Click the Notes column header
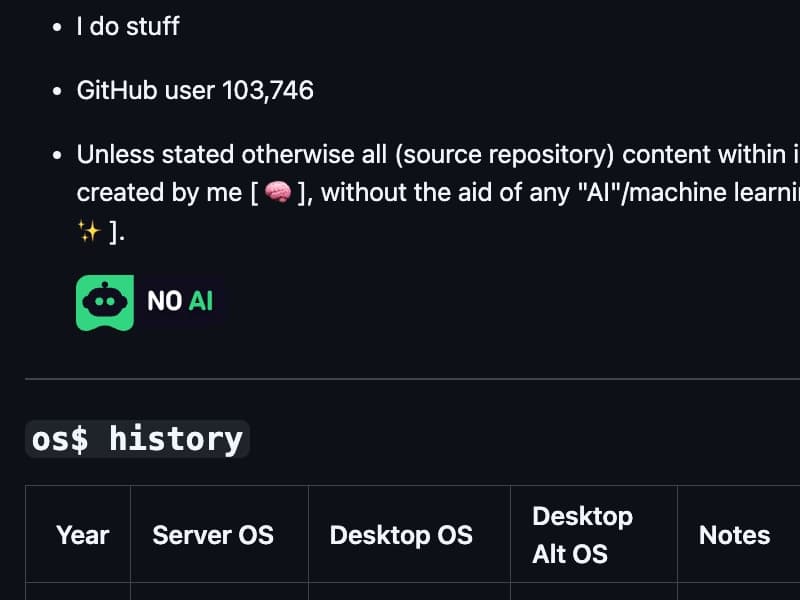Screen dimensions: 800x600 pyautogui.click(x=734, y=535)
